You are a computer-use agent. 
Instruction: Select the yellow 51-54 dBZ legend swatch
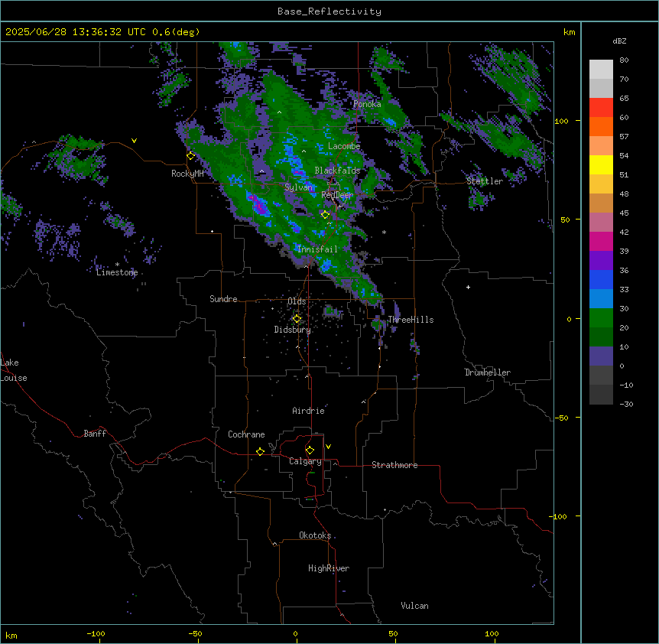pos(601,164)
